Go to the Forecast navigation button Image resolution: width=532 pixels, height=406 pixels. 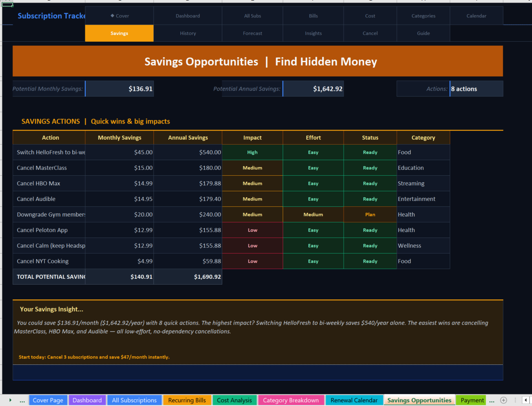tap(252, 33)
